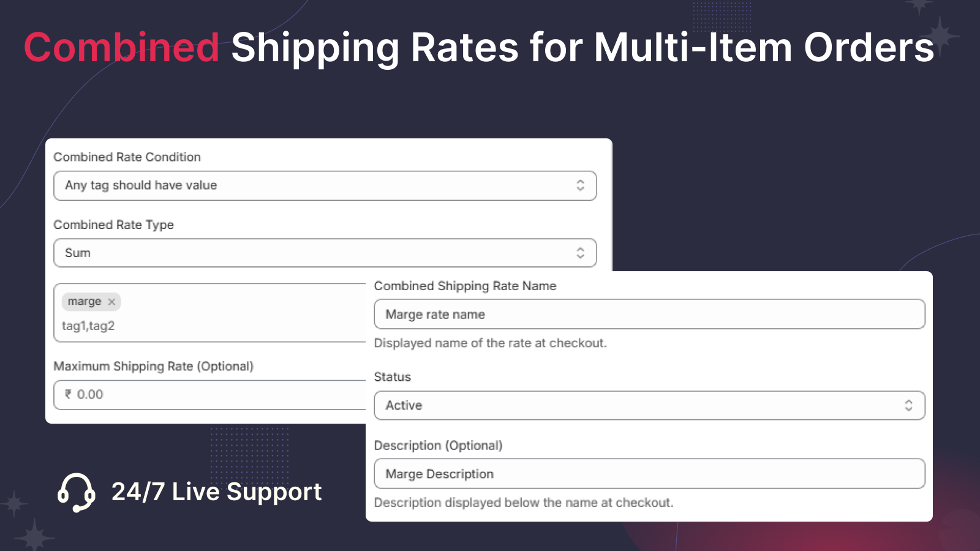980x551 pixels.
Task: Click the 24/7 Live Support text
Action: (216, 492)
